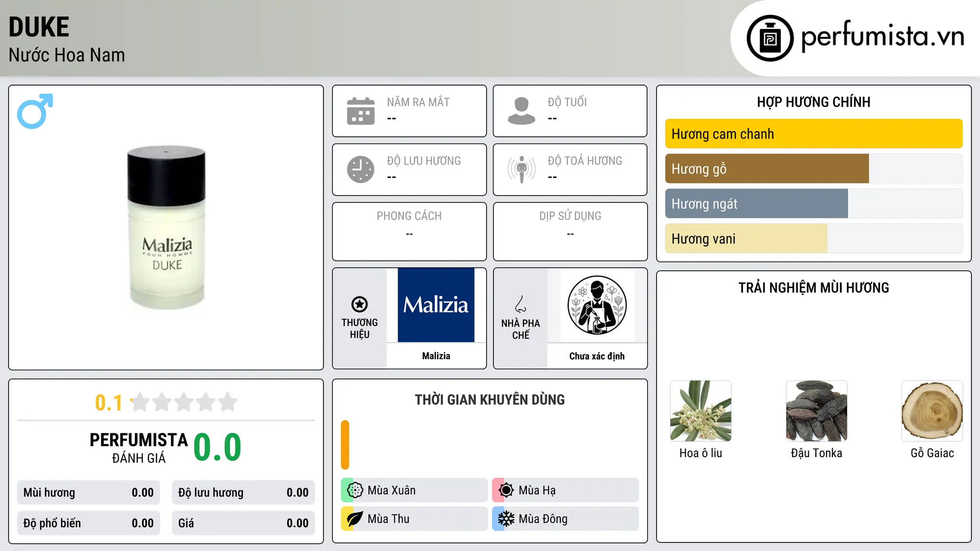Select the Đậu Tonka note image
The width and height of the screenshot is (980, 551).
[x=816, y=411]
